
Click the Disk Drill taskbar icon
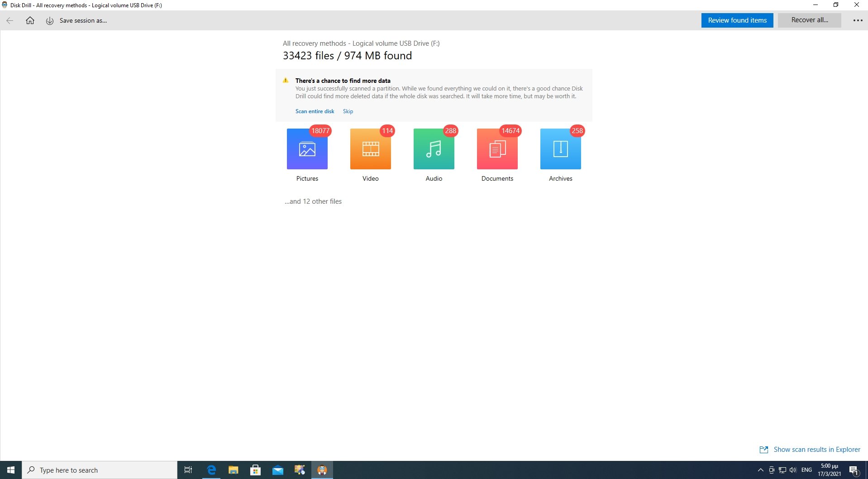click(322, 470)
